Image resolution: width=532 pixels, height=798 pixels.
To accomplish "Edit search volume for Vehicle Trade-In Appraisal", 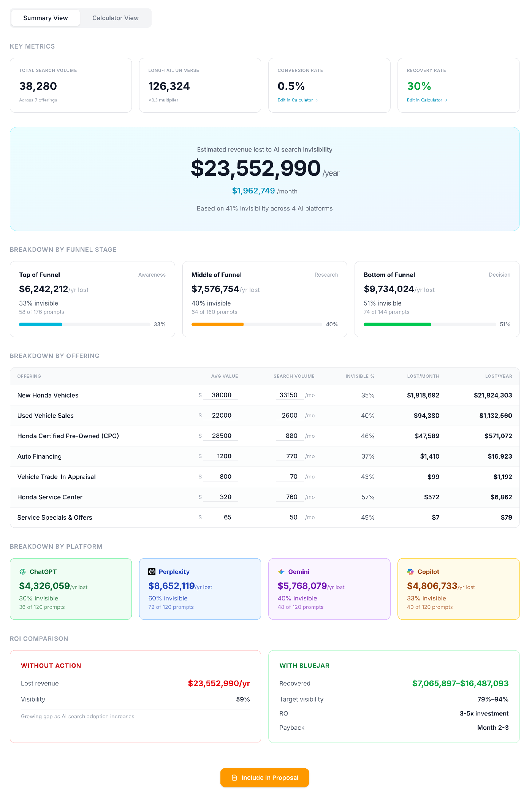I will click(x=290, y=477).
